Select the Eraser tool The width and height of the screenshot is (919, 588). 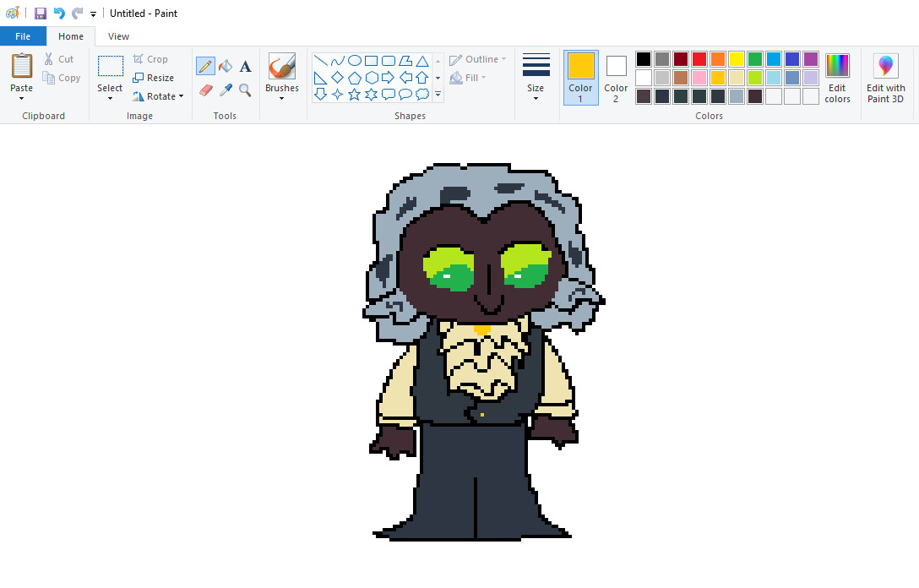coord(205,90)
